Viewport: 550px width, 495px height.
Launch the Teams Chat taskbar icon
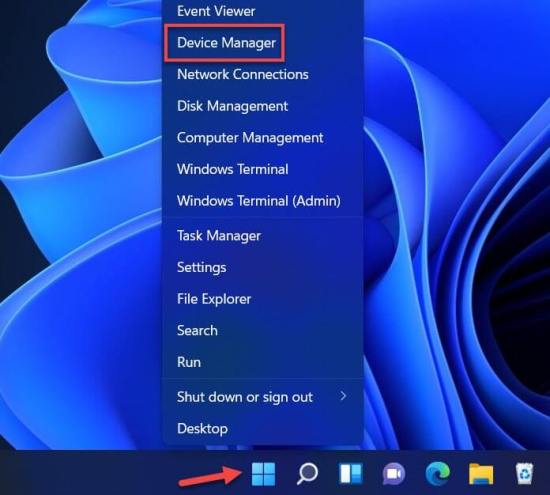click(394, 474)
